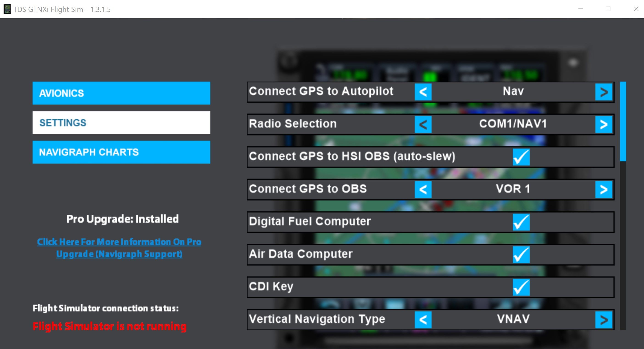
Task: Close the TDS GTNXi window
Action: click(x=636, y=9)
